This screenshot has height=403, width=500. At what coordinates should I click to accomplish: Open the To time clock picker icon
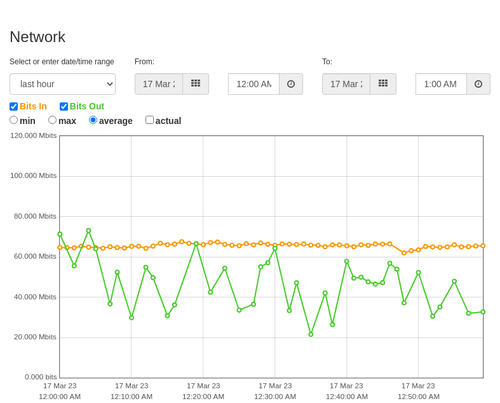(x=478, y=84)
